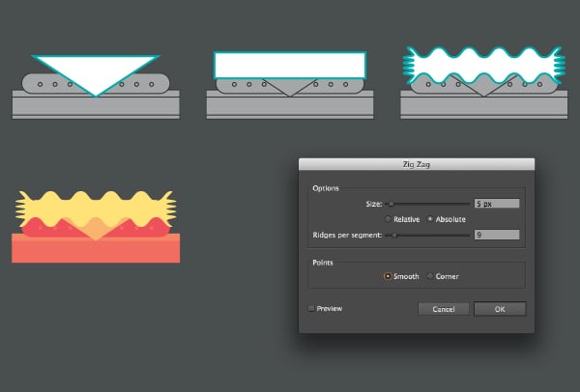The height and width of the screenshot is (392, 580).
Task: Select the gray base bar under white triangle
Action: (95, 106)
